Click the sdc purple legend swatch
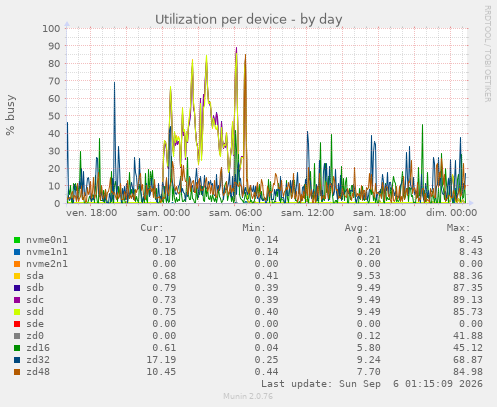 coord(17,300)
